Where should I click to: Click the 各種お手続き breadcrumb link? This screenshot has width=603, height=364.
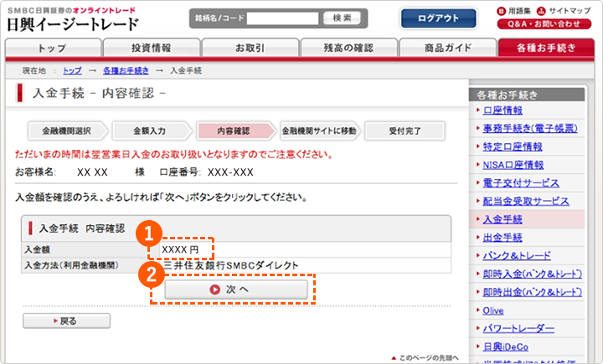[126, 71]
